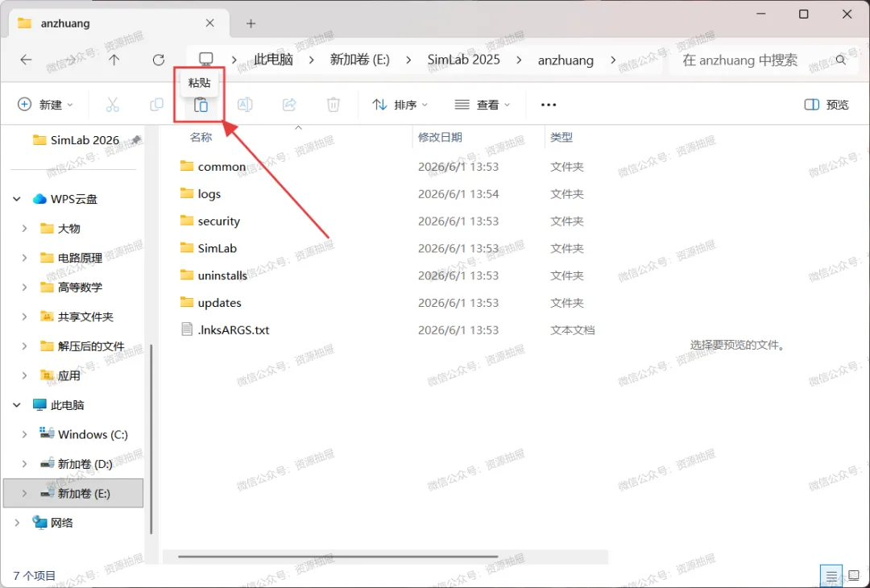Image resolution: width=870 pixels, height=588 pixels.
Task: Select the security folder row
Action: click(x=384, y=221)
